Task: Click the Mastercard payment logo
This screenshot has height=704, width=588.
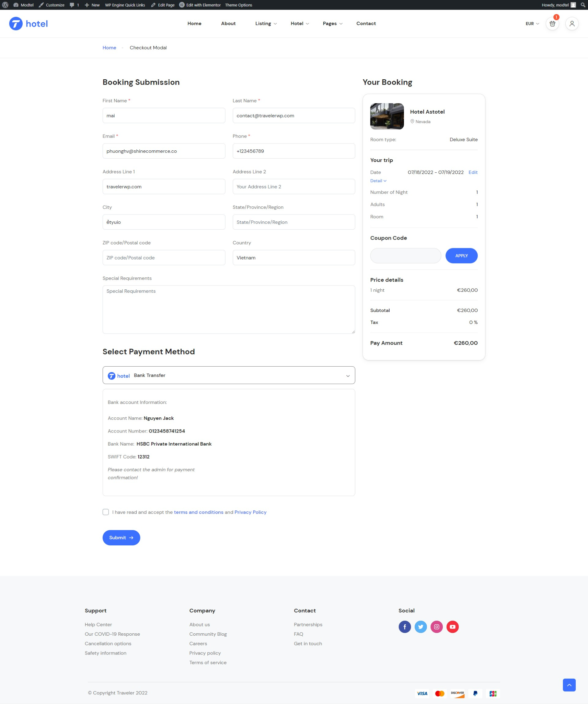Action: (440, 693)
